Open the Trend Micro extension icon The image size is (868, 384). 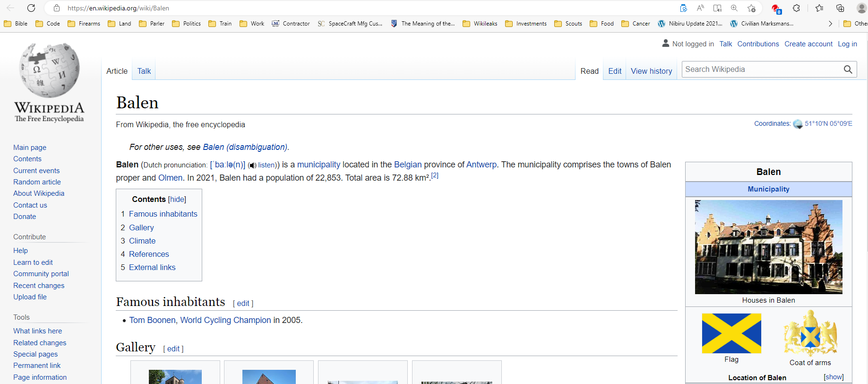click(776, 9)
